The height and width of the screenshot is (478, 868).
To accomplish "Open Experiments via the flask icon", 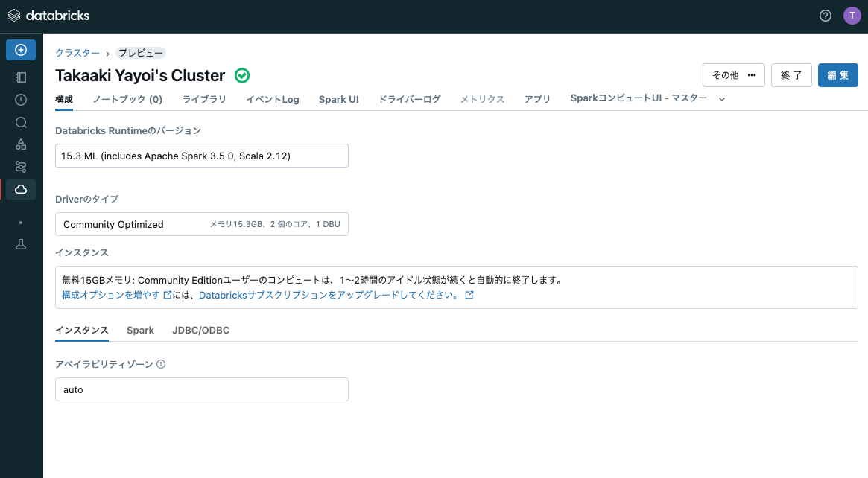I will pyautogui.click(x=20, y=243).
